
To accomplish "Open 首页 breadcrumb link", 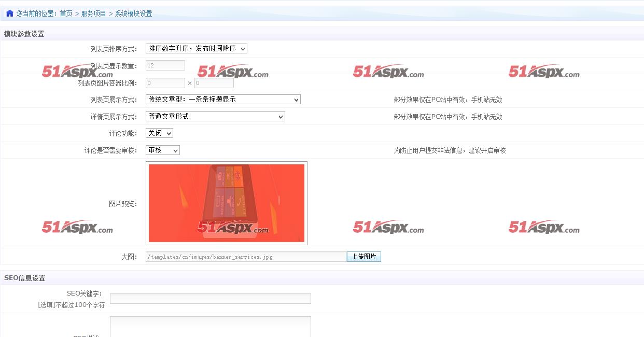I will [x=66, y=13].
